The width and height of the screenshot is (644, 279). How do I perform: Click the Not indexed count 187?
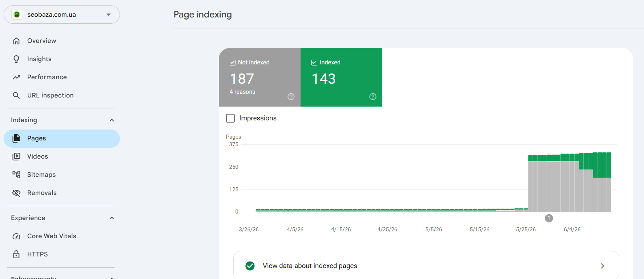[x=242, y=79]
